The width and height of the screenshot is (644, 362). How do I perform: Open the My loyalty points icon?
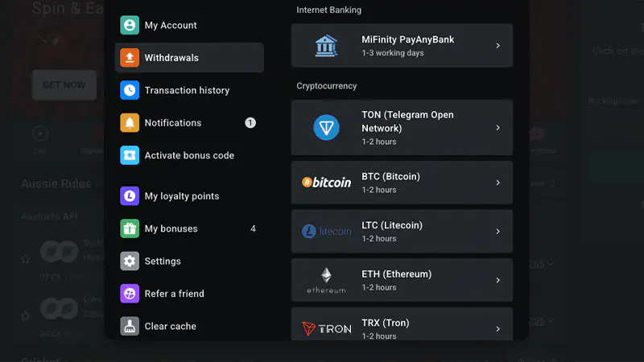[x=130, y=195]
